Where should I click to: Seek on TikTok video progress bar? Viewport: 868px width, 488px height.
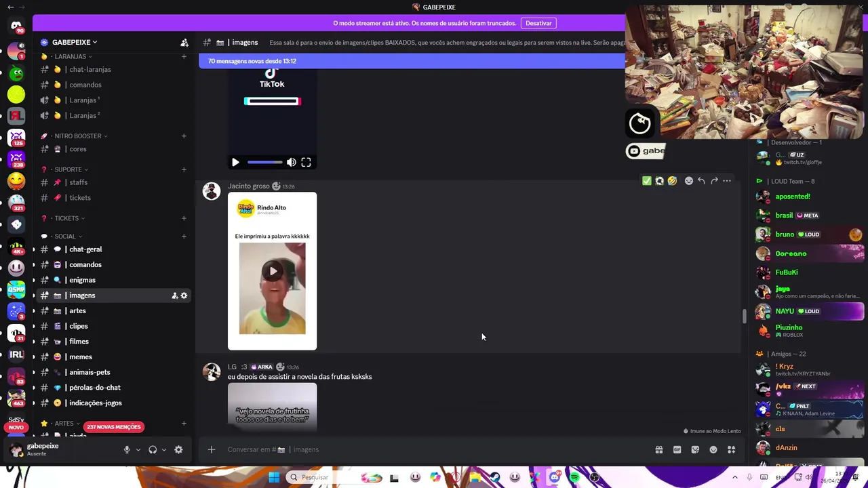tap(265, 162)
